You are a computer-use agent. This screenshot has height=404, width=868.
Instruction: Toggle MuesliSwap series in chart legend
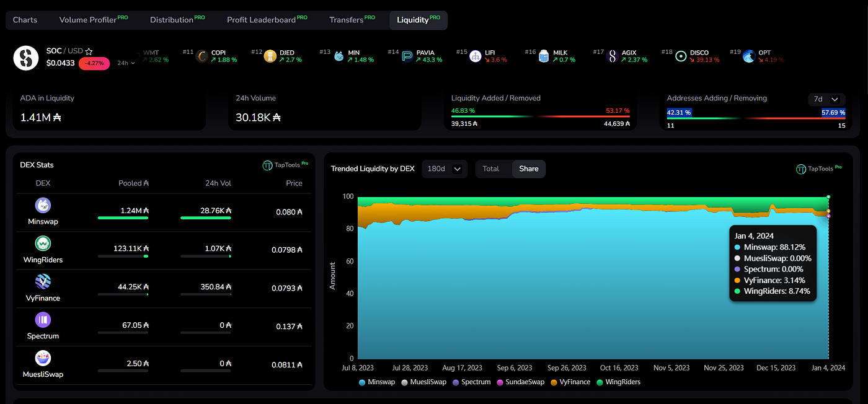coord(424,382)
